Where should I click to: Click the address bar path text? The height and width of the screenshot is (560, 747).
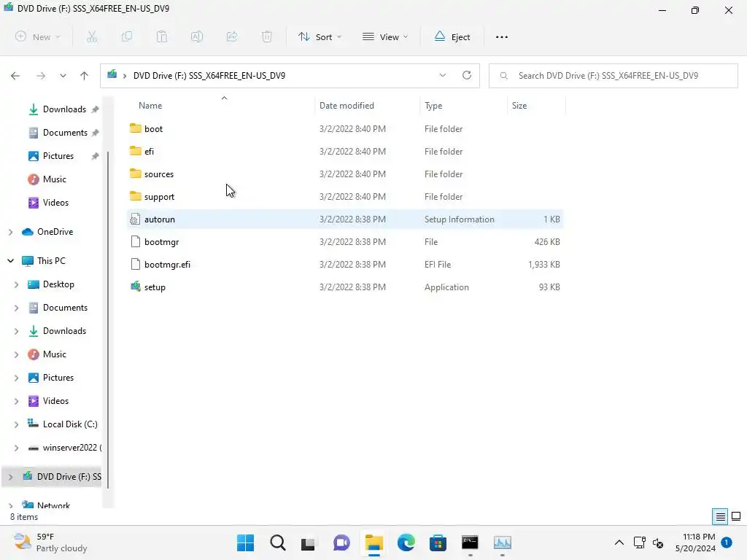pos(209,76)
